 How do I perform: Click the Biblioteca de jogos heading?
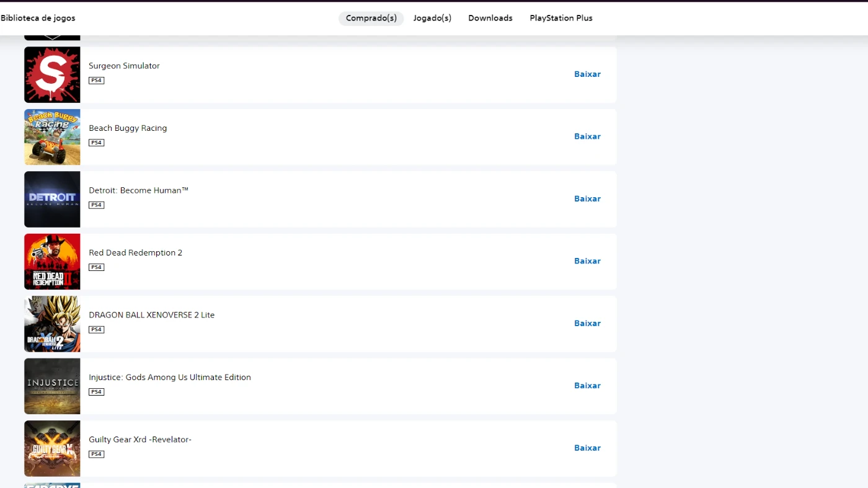click(x=38, y=19)
